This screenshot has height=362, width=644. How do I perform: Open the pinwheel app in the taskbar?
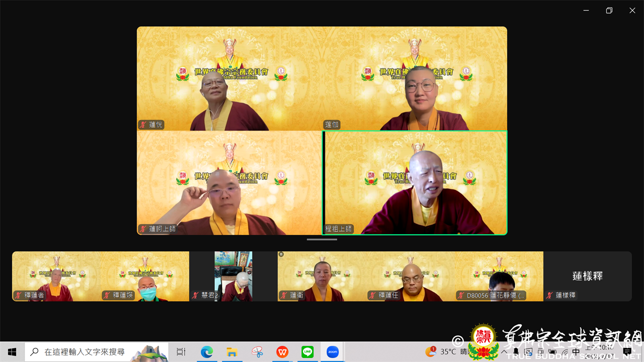click(257, 352)
